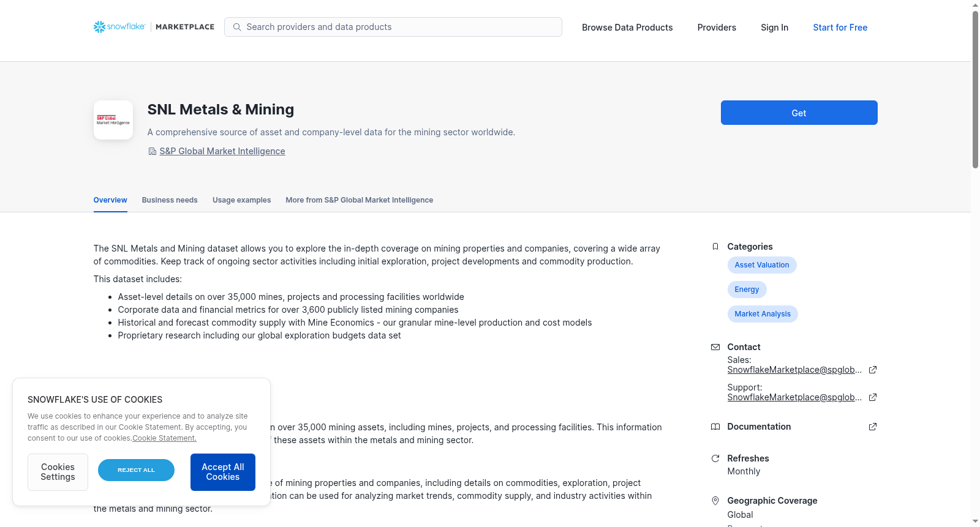Click the 'This dataset includes:' text
The image size is (980, 527).
pos(138,279)
